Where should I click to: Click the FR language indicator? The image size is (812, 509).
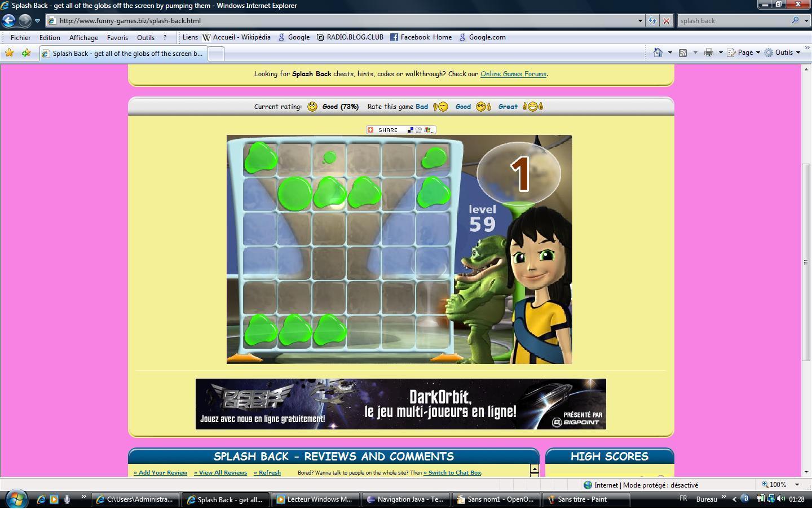click(683, 499)
